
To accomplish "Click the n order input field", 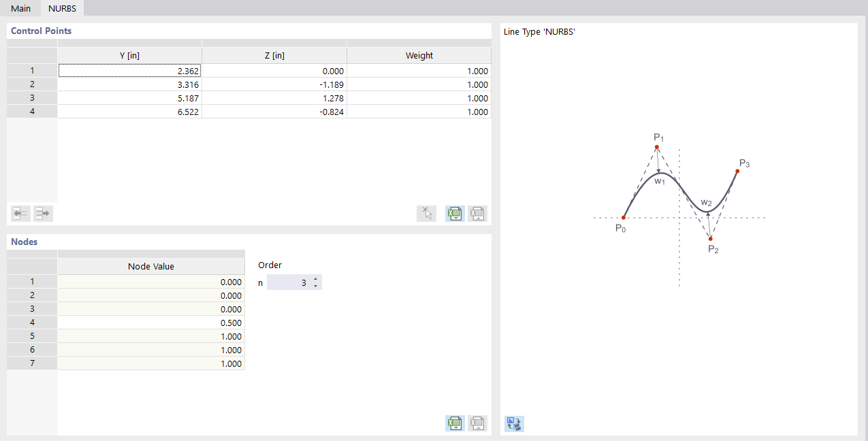I will [x=293, y=282].
